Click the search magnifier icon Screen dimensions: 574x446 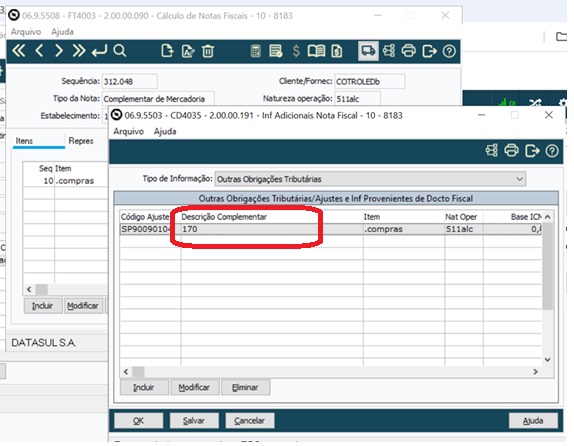coord(120,51)
